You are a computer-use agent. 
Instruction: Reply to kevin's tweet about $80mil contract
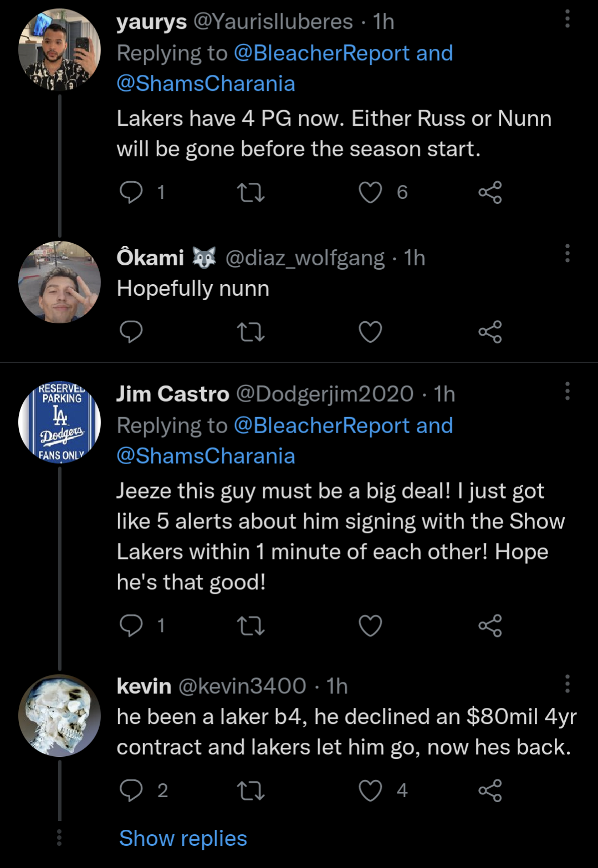point(131,790)
